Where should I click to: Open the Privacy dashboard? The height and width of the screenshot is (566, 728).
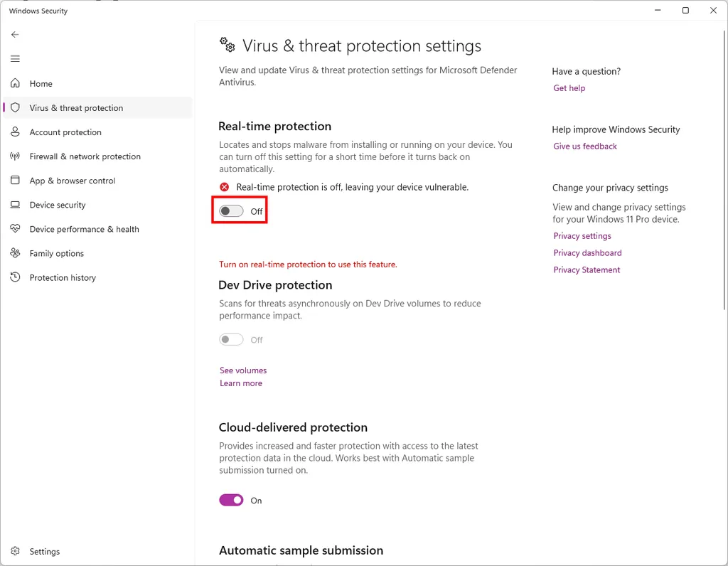(x=587, y=252)
